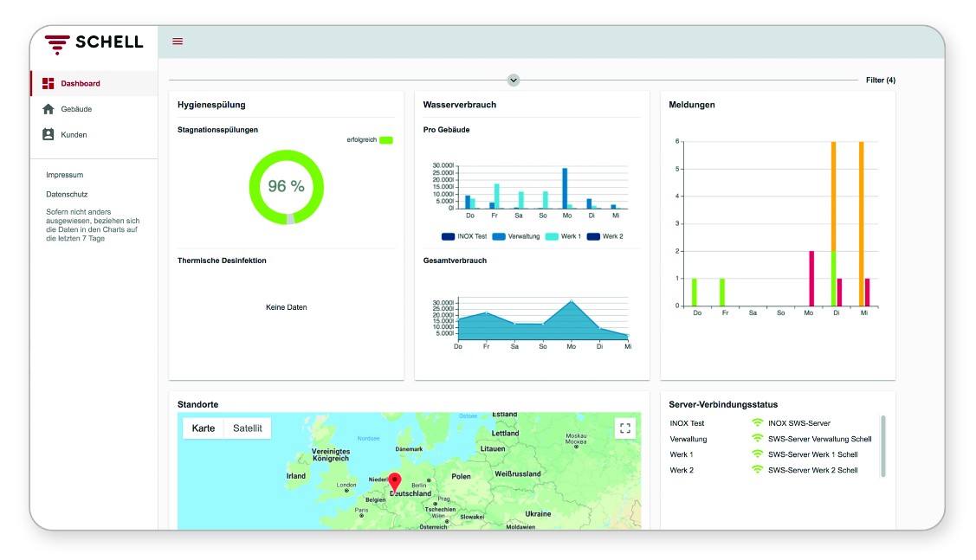Select 'Verwaltung' in server status list
The height and width of the screenshot is (560, 976).
click(688, 439)
